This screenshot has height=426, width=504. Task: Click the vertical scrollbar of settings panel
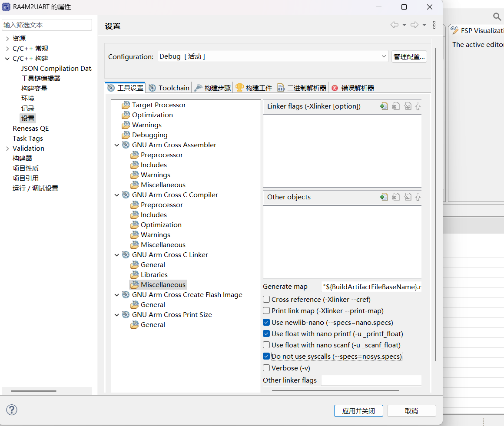435,205
